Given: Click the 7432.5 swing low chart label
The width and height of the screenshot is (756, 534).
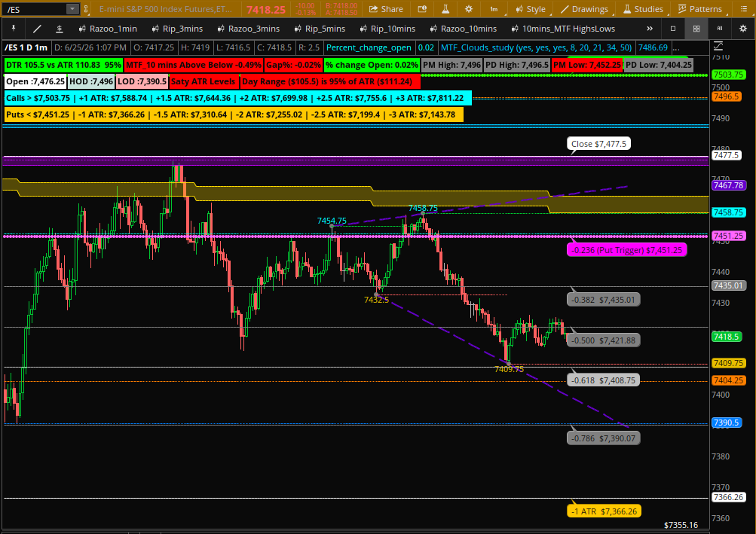Looking at the screenshot, I should 376,301.
